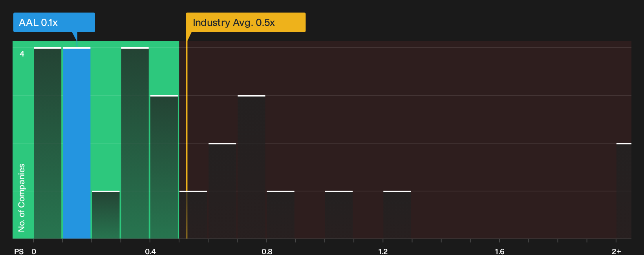This screenshot has height=255, width=644.
Task: Select the blue highlighted AAL bar
Action: 77,143
